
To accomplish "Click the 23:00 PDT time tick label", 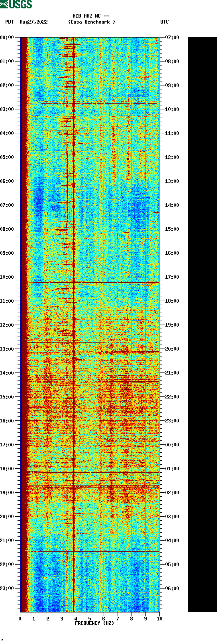I will coord(7,589).
